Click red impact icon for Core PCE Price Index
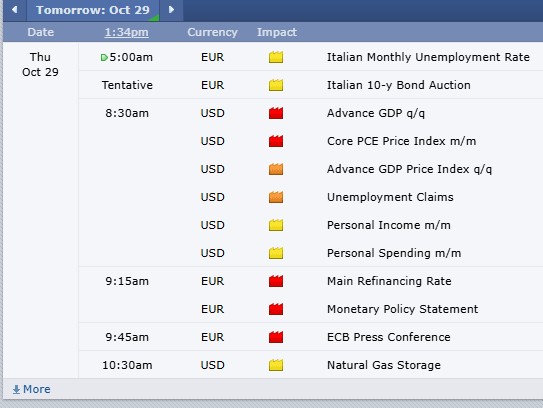Image resolution: width=543 pixels, height=408 pixels. [x=276, y=141]
